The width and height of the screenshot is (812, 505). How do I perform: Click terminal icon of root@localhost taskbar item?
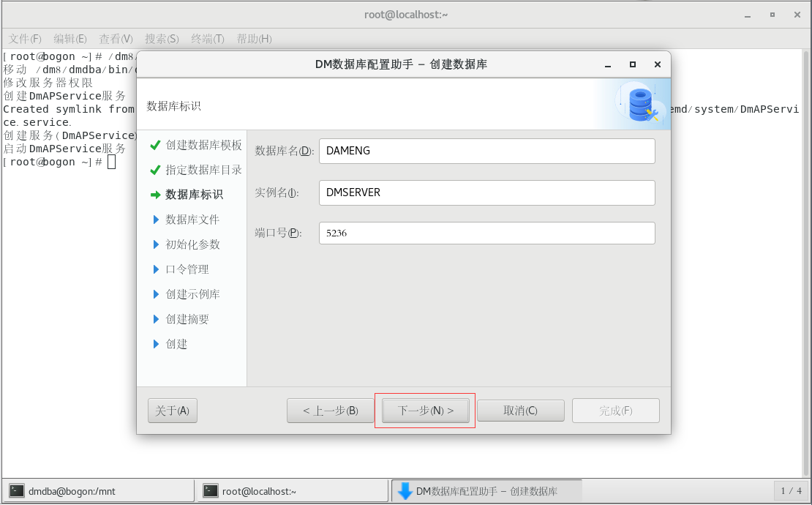pos(211,491)
